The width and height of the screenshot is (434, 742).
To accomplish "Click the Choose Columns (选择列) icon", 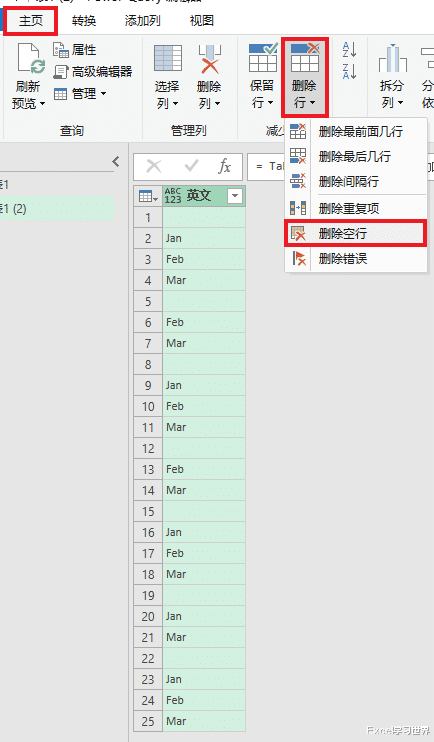I will 168,58.
